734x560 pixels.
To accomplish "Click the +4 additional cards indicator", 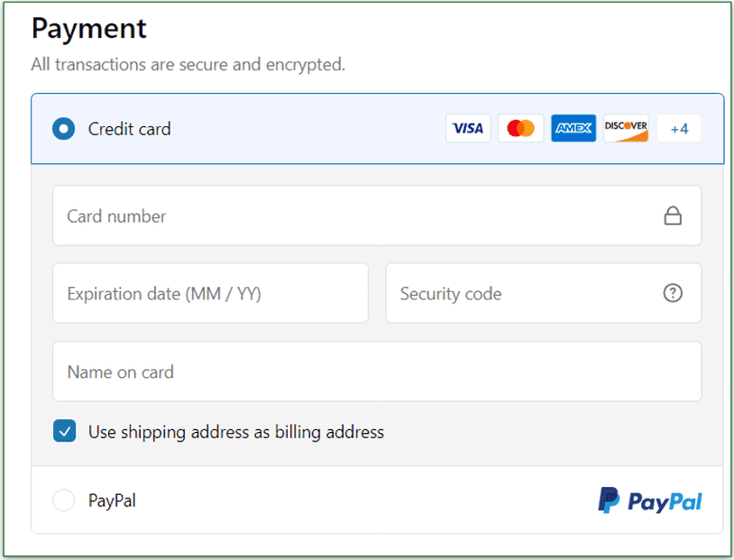I will 678,128.
